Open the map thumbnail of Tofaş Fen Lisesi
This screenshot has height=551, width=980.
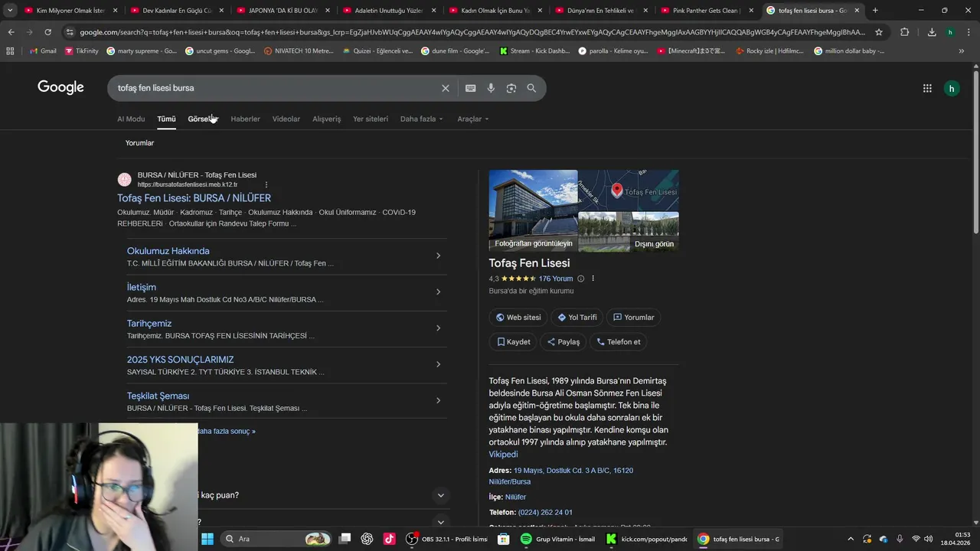coord(629,190)
